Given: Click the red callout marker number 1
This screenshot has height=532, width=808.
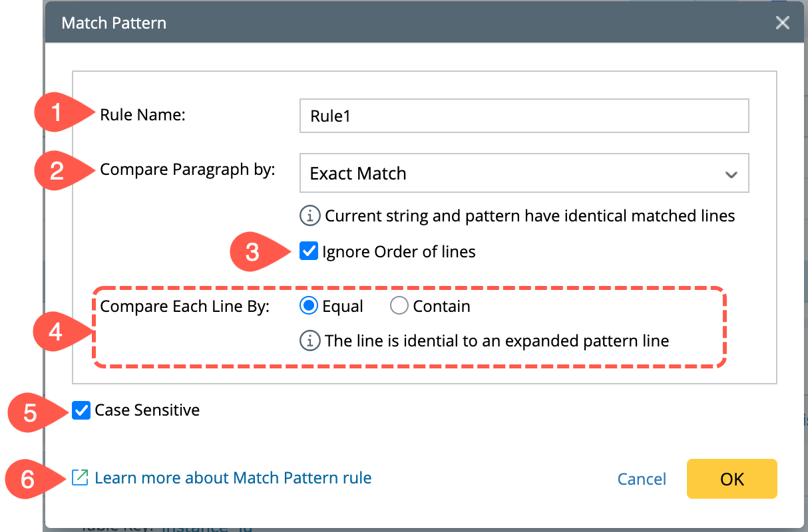Looking at the screenshot, I should tap(57, 114).
